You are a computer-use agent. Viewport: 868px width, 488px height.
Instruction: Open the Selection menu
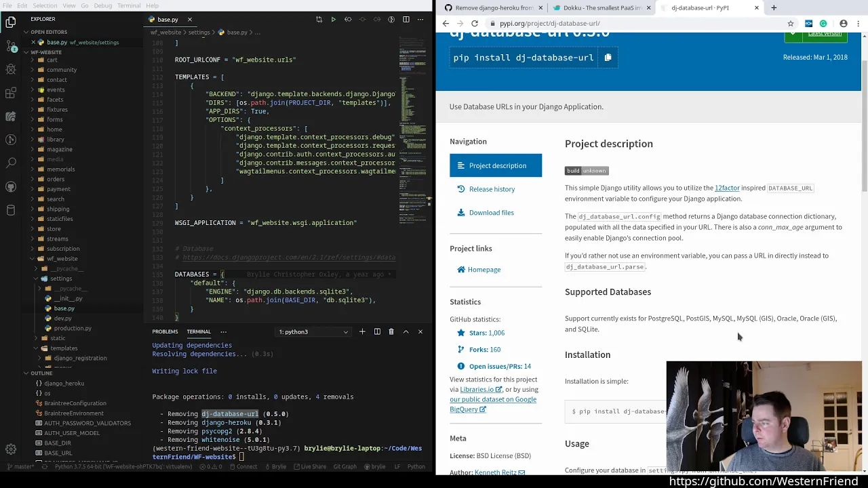(45, 5)
